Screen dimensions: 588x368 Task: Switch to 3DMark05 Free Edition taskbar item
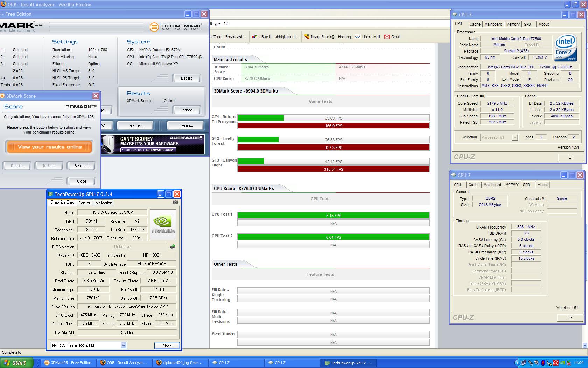68,363
